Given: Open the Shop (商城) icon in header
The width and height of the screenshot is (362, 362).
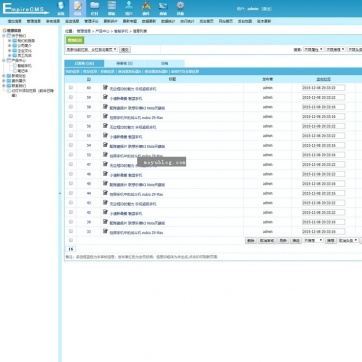Looking at the screenshot, I should 163,8.
